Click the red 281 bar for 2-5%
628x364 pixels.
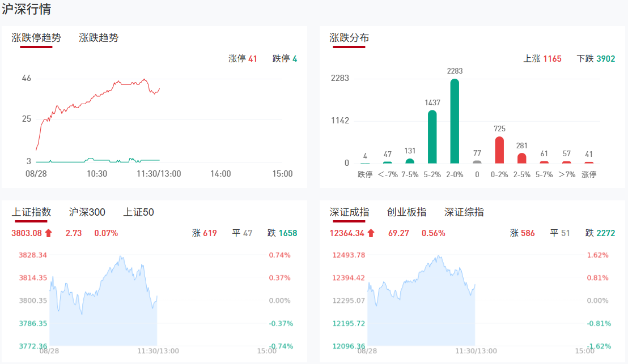522,158
